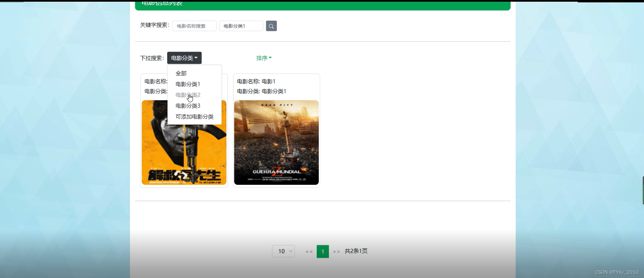644x278 pixels.
Task: Click the 关键字搜索 label
Action: 155,25
